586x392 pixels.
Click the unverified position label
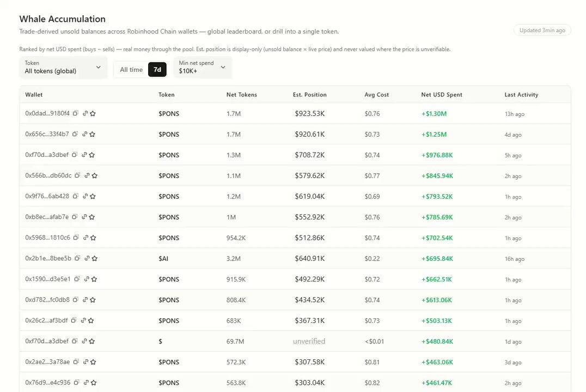coord(309,341)
